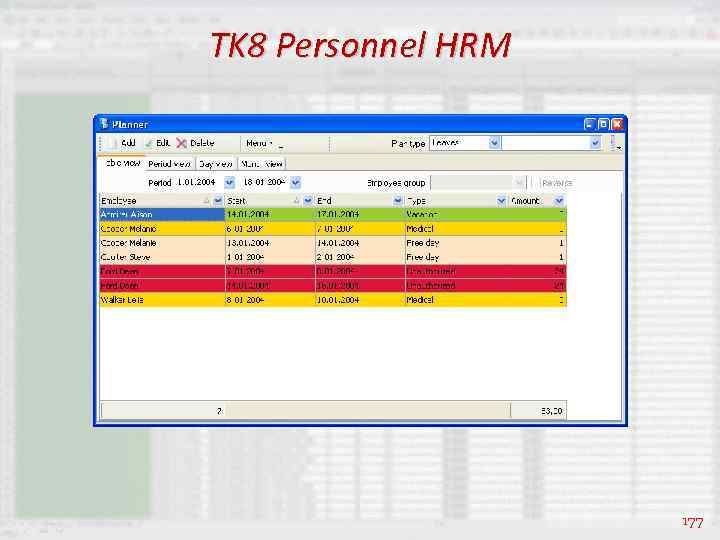The width and height of the screenshot is (720, 540).
Task: Open the Employee column filter dropdown
Action: click(x=218, y=201)
